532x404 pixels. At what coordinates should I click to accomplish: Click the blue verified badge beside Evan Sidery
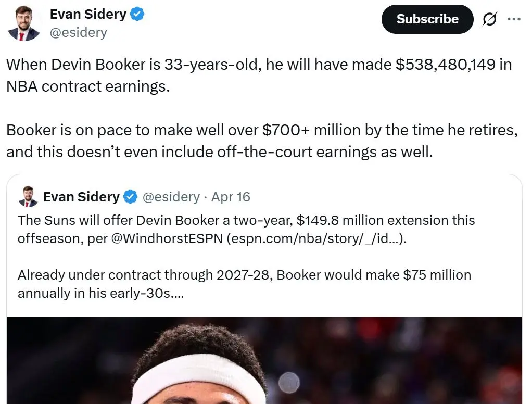coord(137,14)
